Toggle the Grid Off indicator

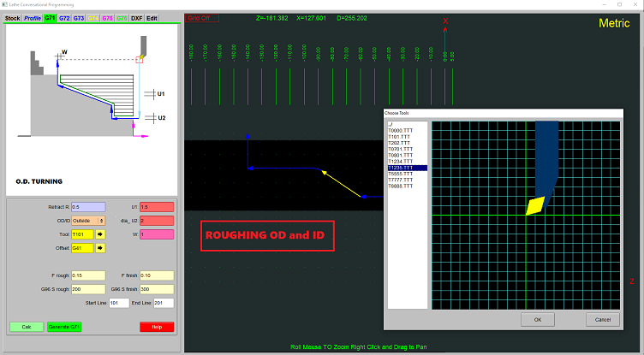201,16
